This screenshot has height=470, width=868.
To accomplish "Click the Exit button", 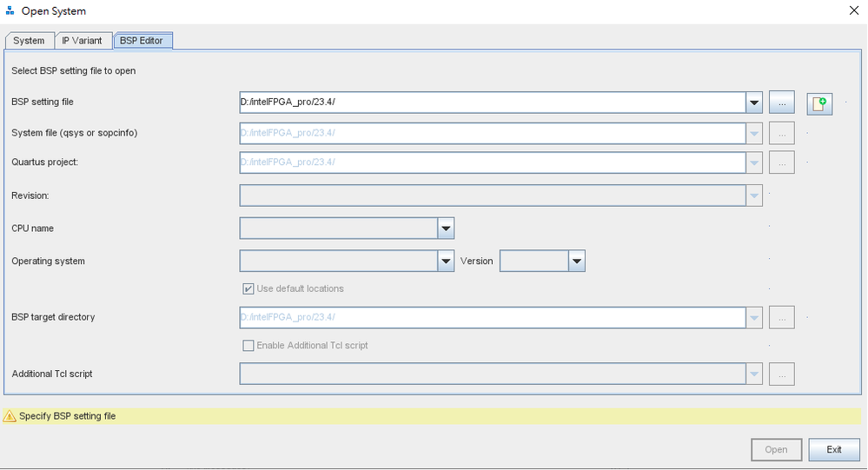I will click(x=834, y=449).
